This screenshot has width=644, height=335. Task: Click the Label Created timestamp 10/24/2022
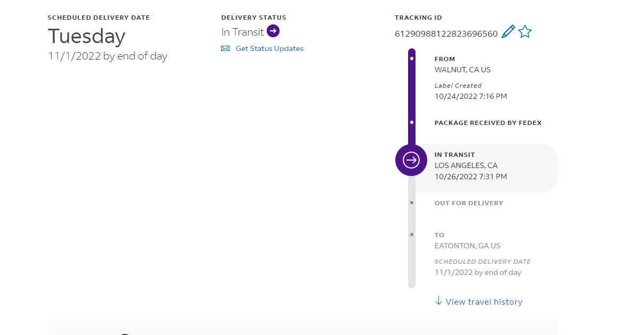point(471,96)
